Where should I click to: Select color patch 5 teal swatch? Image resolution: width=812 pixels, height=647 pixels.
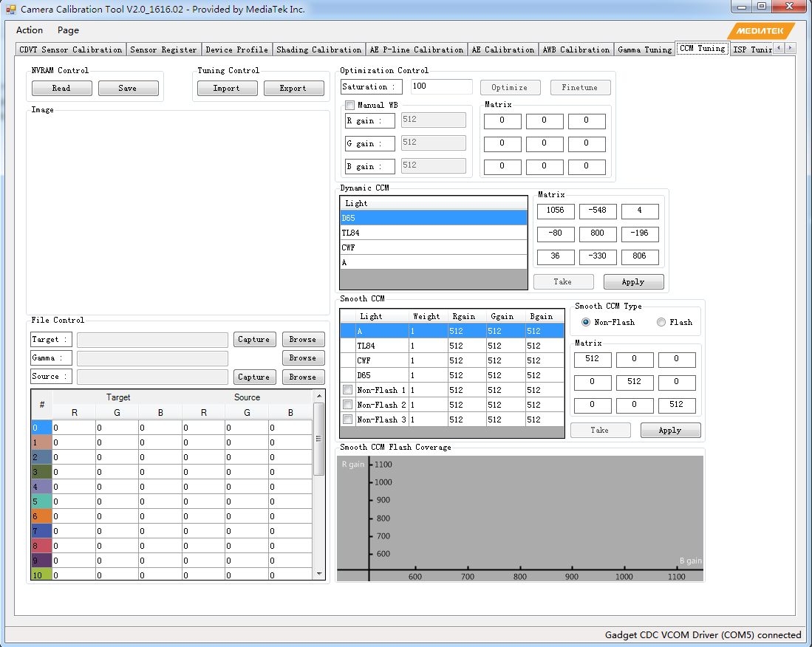[x=41, y=501]
